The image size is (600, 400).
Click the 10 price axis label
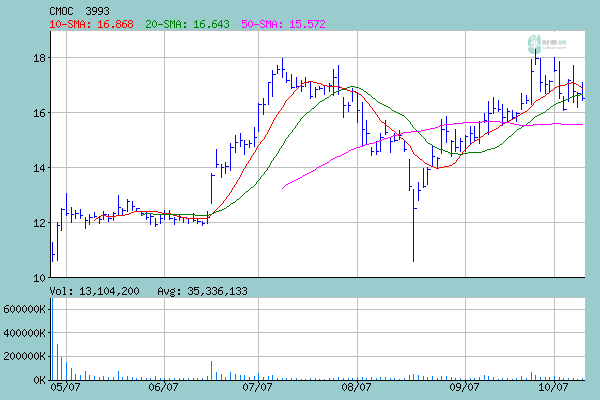click(x=38, y=277)
